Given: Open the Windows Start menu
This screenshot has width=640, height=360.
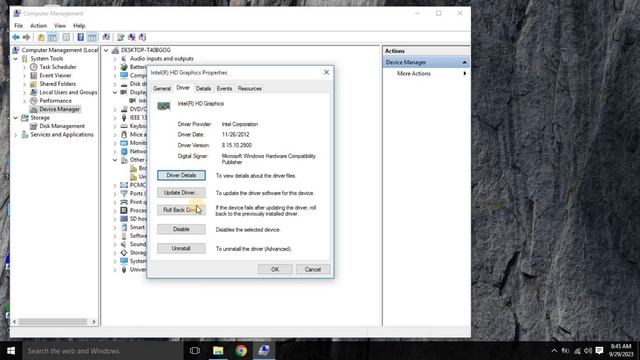Looking at the screenshot, I should (x=11, y=351).
